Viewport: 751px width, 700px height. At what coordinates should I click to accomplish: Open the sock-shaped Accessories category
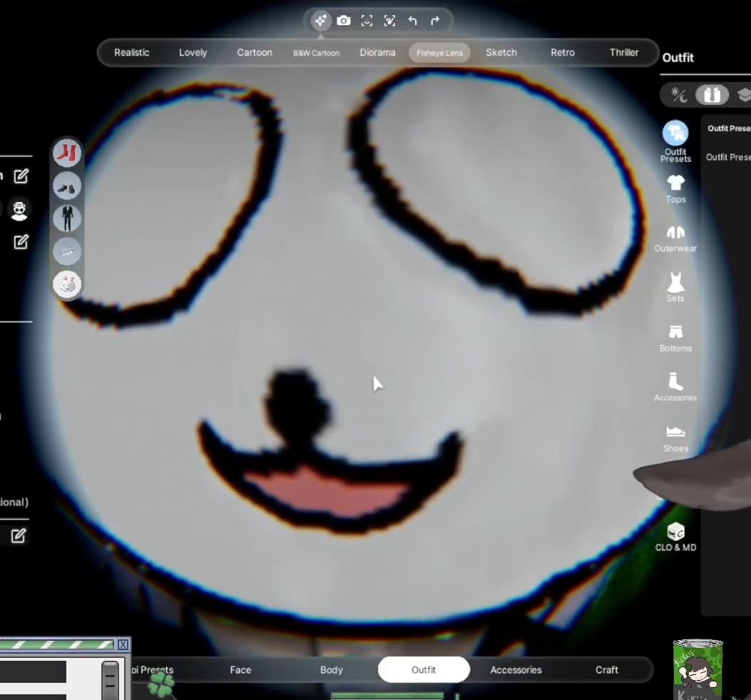675,387
